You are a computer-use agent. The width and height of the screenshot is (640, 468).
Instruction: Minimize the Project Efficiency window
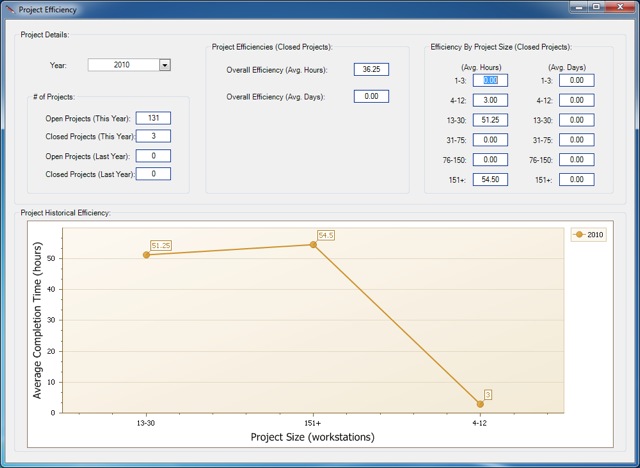(576, 7)
